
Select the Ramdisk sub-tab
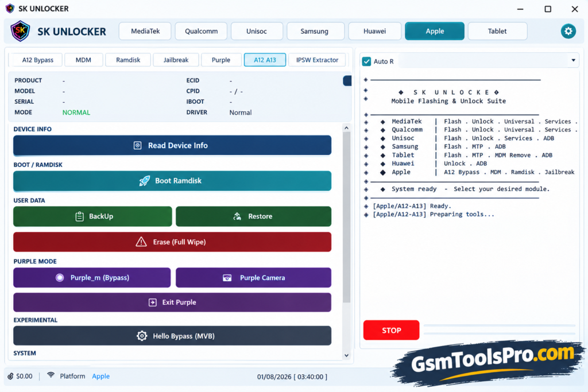128,60
